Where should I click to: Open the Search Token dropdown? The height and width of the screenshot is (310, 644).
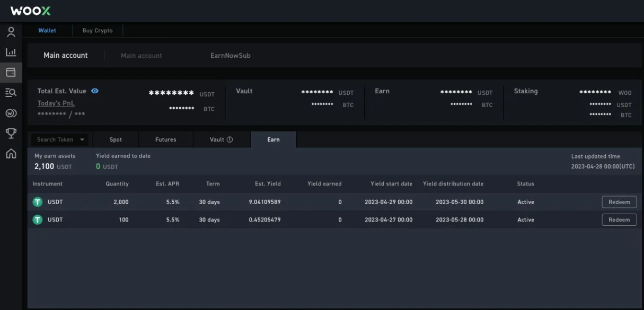pos(60,140)
